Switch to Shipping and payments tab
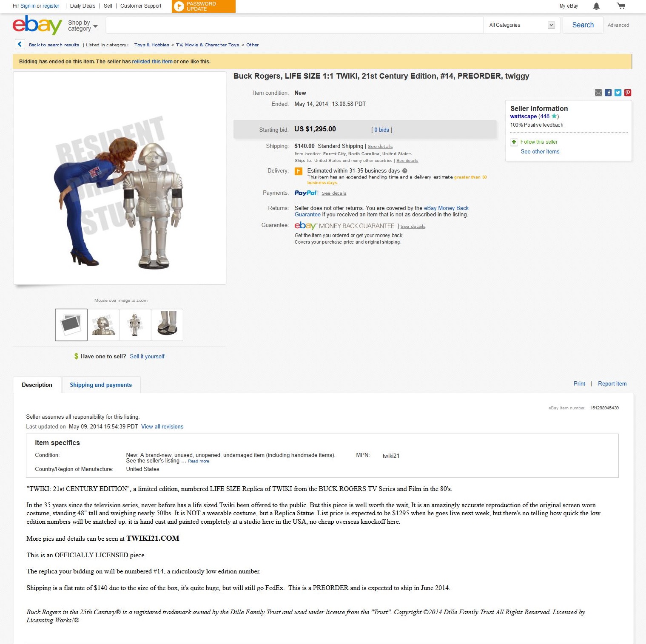Image resolution: width=646 pixels, height=644 pixels. [x=101, y=385]
